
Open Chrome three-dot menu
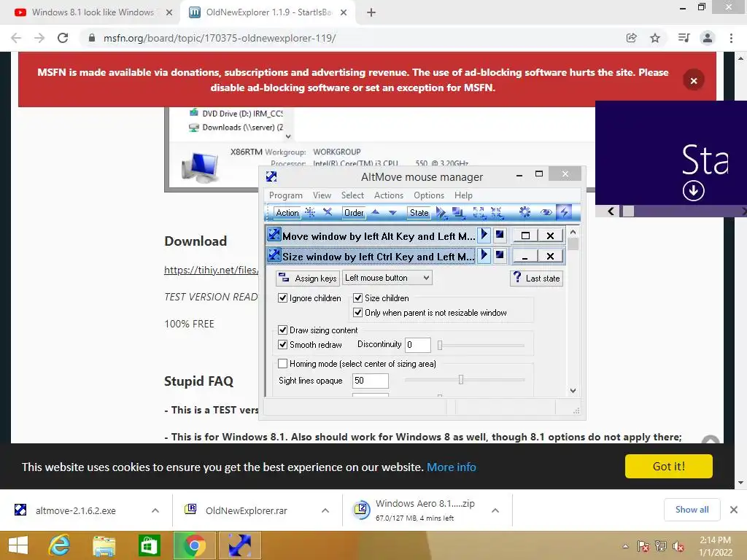tap(731, 38)
